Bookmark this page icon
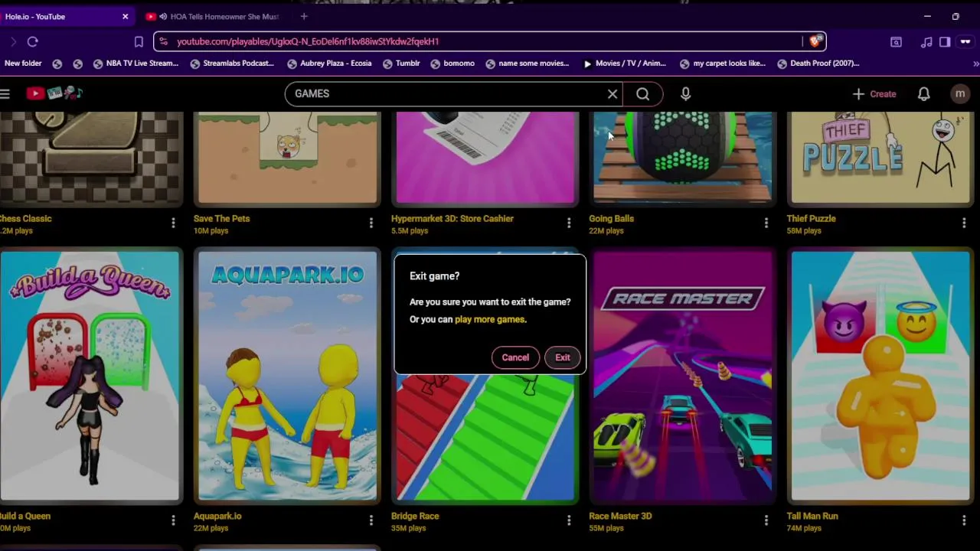Image resolution: width=980 pixels, height=551 pixels. coord(139,41)
